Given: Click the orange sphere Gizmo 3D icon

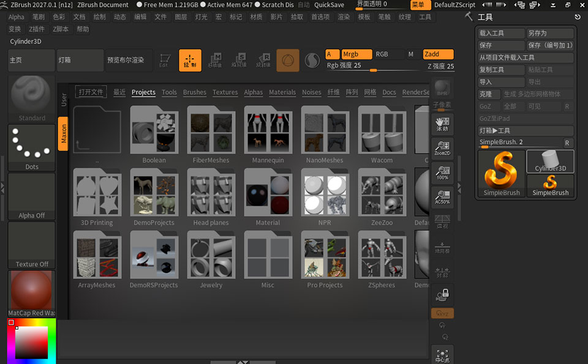Looking at the screenshot, I should pyautogui.click(x=288, y=61).
